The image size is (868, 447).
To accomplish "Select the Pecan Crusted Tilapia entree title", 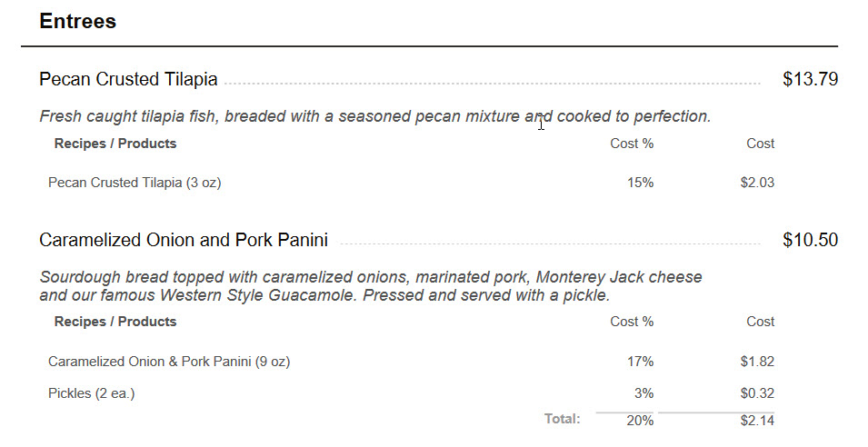I will (x=128, y=80).
